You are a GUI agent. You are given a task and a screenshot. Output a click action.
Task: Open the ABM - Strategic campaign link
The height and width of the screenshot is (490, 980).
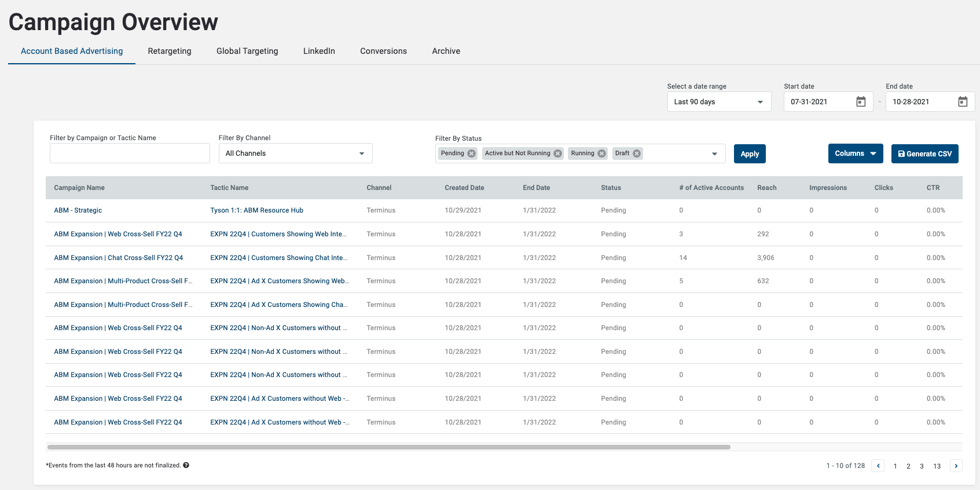point(78,210)
